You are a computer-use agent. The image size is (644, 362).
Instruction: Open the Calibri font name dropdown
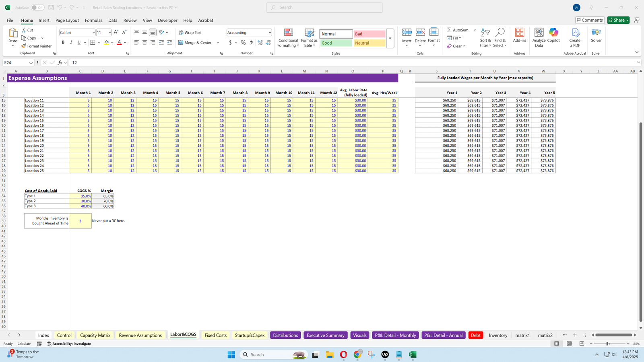coord(93,33)
